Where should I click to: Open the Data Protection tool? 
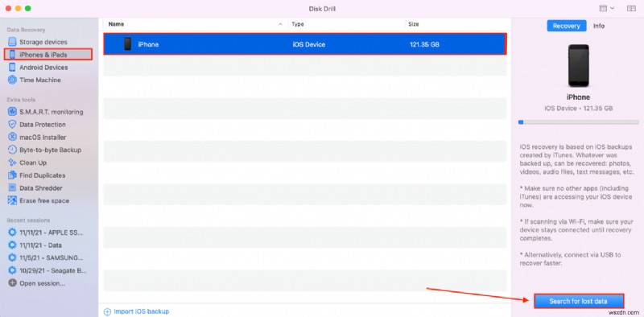[x=36, y=125]
